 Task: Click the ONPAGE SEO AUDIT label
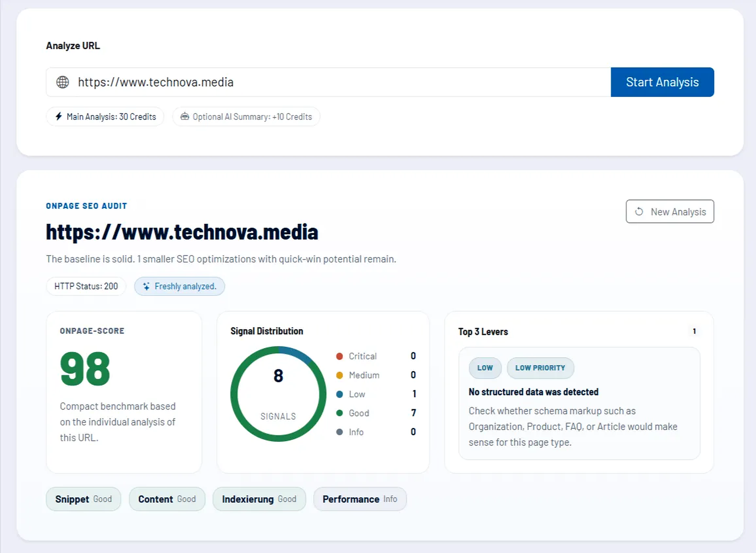(87, 206)
